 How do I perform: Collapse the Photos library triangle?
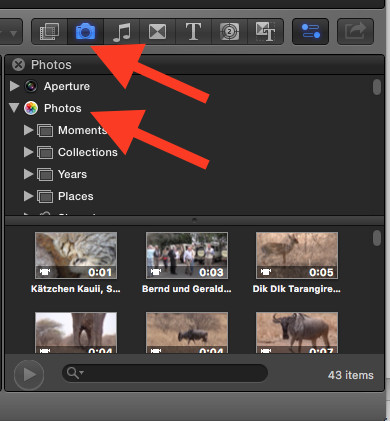point(14,108)
